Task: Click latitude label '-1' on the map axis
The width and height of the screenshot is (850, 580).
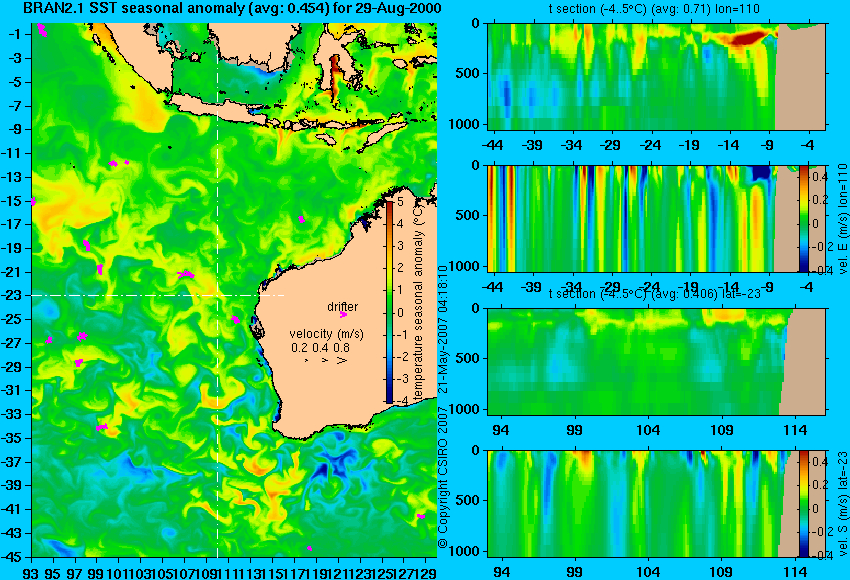Action: coord(17,34)
